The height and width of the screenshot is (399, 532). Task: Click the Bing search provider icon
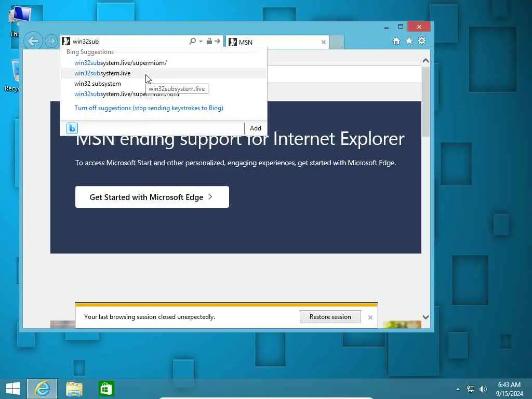(72, 128)
